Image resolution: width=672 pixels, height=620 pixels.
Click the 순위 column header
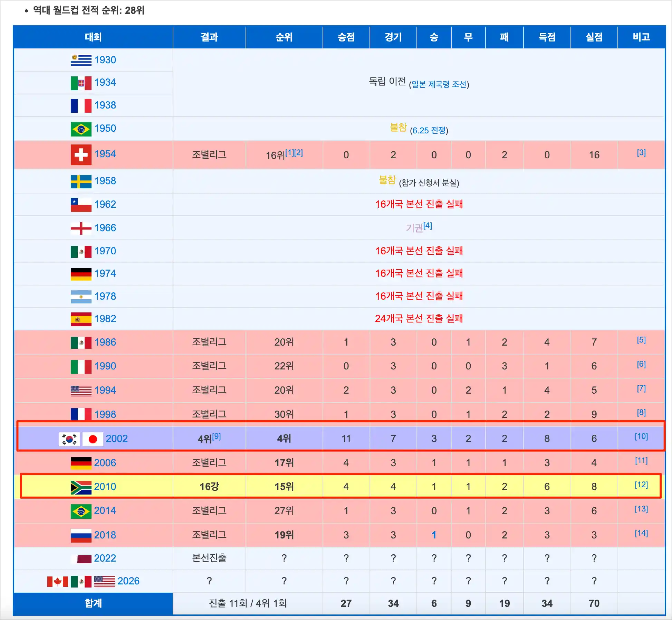(284, 37)
